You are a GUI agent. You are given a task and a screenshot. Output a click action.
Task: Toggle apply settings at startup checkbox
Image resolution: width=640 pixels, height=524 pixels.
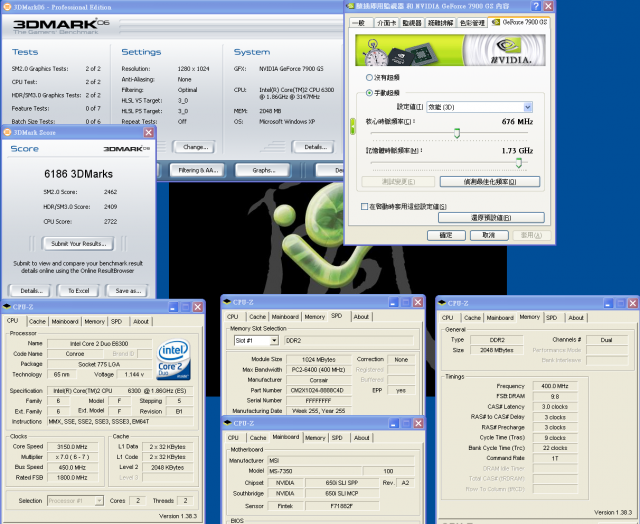[x=364, y=206]
